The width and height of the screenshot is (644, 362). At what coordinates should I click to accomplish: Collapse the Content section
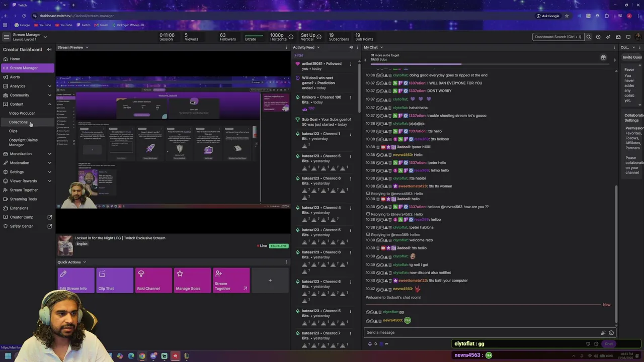(x=27, y=104)
